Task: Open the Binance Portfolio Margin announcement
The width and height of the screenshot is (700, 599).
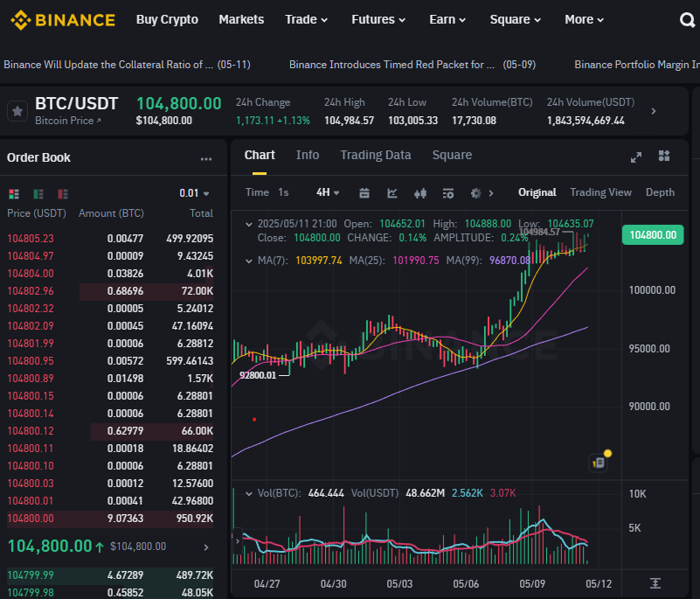Action: [637, 65]
